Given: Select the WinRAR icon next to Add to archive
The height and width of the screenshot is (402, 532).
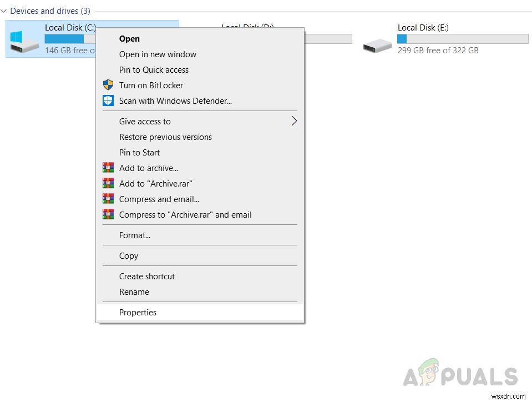Looking at the screenshot, I should pyautogui.click(x=108, y=168).
